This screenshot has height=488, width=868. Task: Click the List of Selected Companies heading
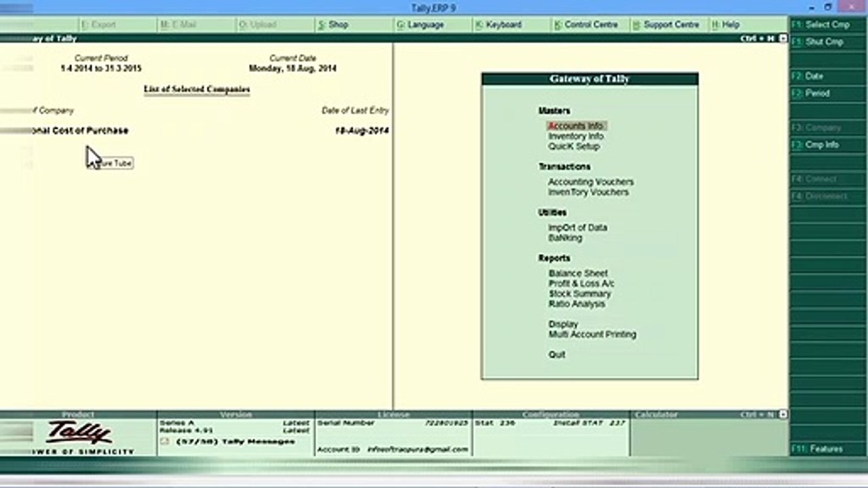tap(197, 89)
